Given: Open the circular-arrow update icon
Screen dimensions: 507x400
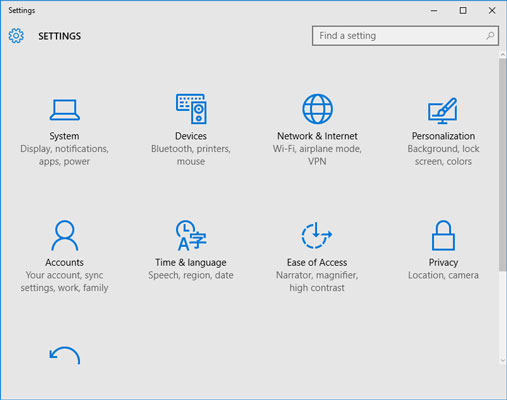Looking at the screenshot, I should pyautogui.click(x=65, y=356).
